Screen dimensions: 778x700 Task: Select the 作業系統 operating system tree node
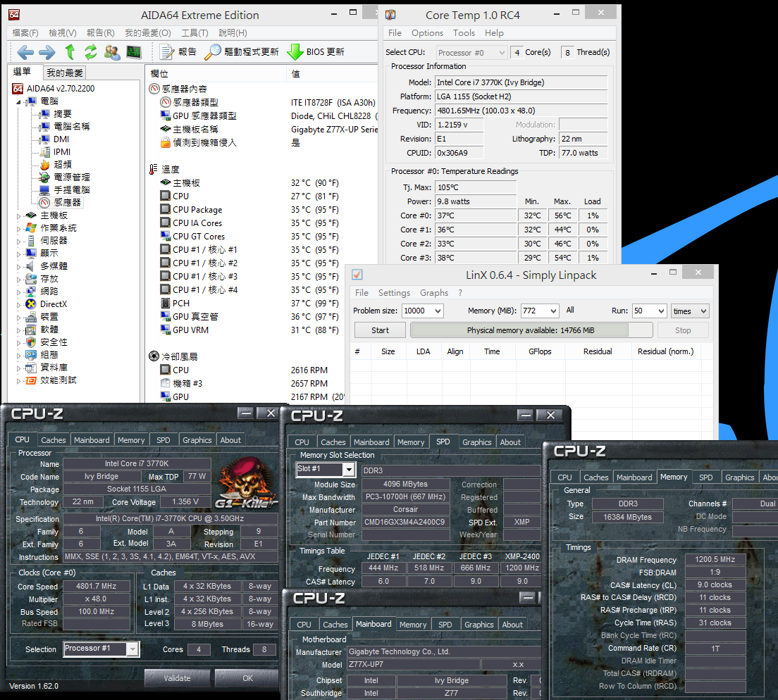pos(51,227)
